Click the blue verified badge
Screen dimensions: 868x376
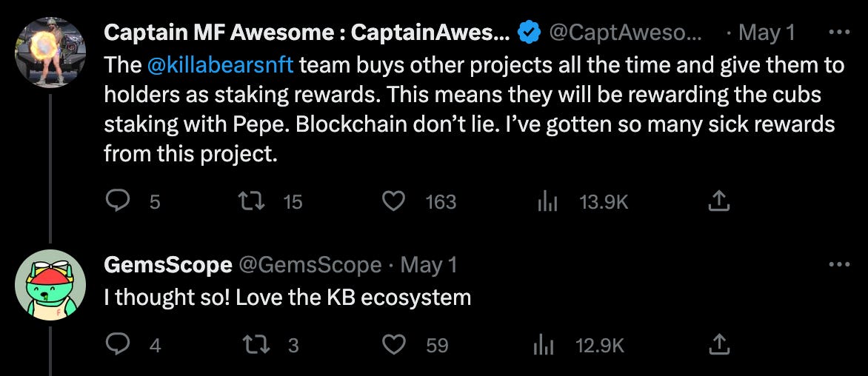530,34
